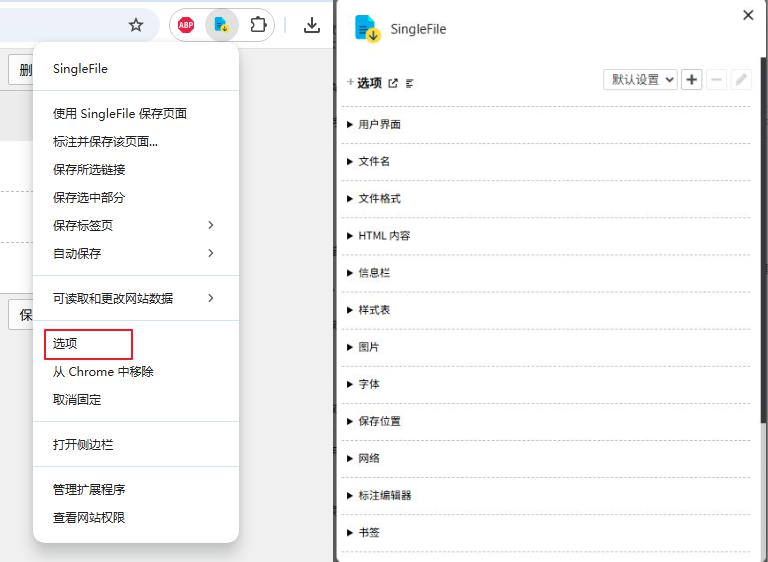Expand the 保存位置 section
Screen dimensions: 768x562
tap(546, 421)
